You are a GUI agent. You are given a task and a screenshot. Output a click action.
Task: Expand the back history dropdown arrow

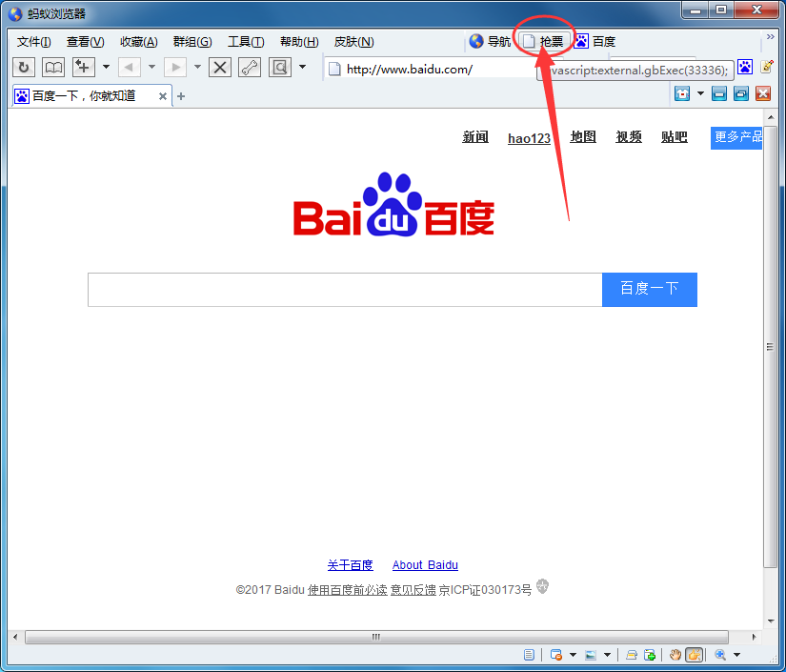151,67
